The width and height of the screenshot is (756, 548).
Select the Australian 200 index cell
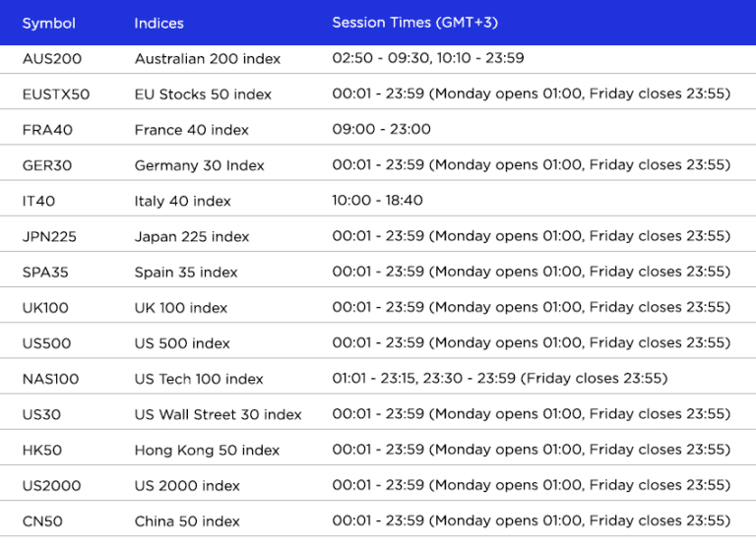(x=208, y=59)
